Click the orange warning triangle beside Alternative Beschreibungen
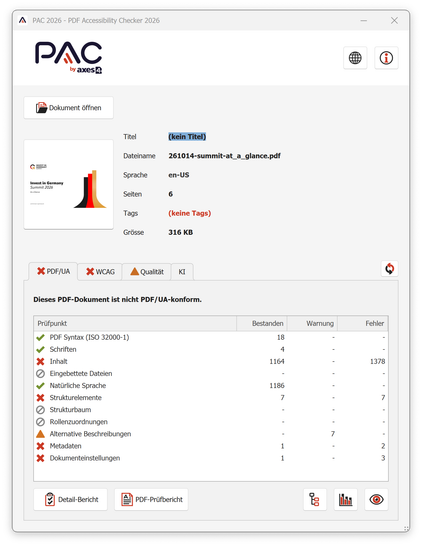Viewport: 422px width, 546px height. click(x=40, y=434)
